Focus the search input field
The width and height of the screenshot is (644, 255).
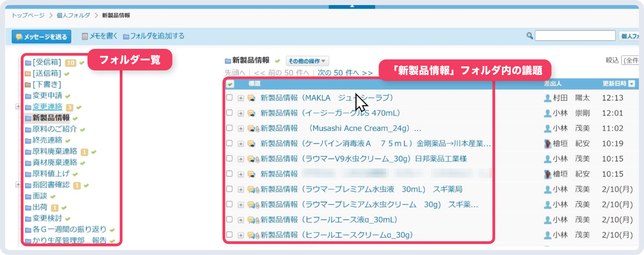[x=575, y=36]
